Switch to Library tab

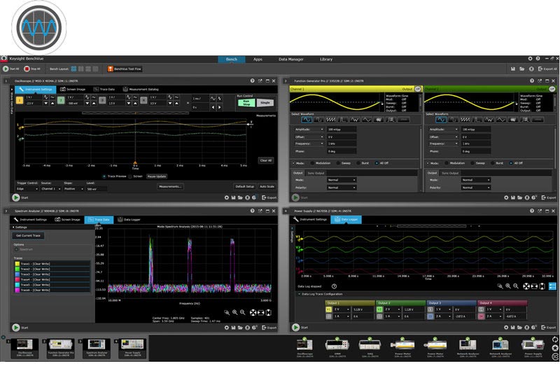[x=326, y=59]
